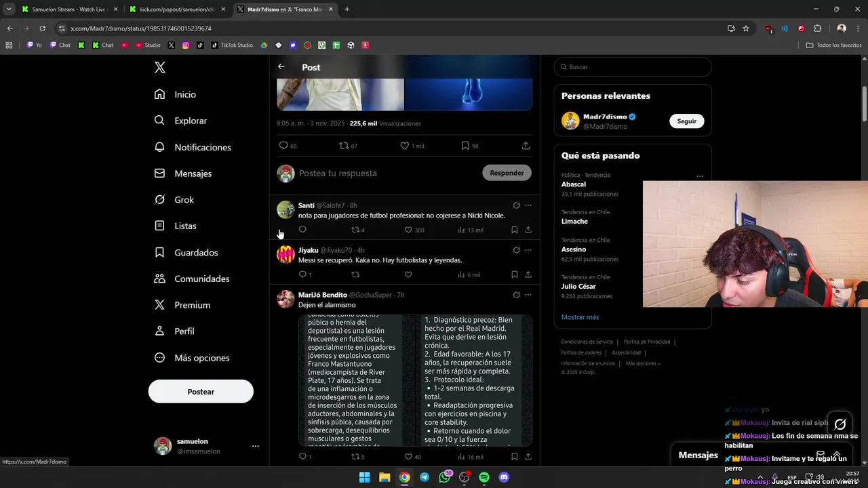Open Spotify from the taskbar
868x488 pixels.
point(484,477)
